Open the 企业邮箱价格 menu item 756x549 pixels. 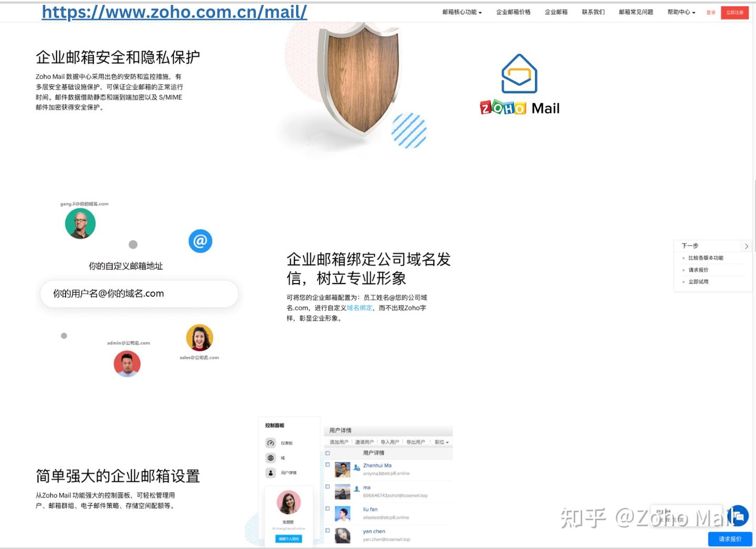coord(513,12)
